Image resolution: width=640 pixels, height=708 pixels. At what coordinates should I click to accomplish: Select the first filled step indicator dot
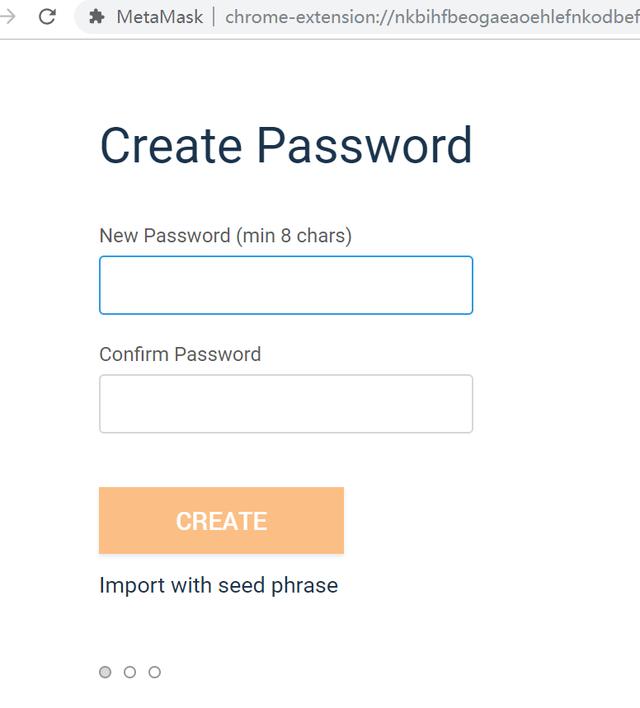105,672
